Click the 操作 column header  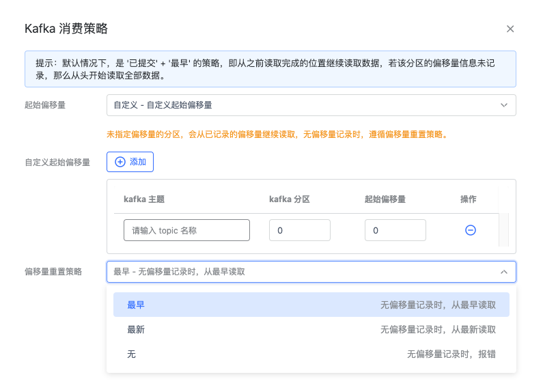pos(468,199)
